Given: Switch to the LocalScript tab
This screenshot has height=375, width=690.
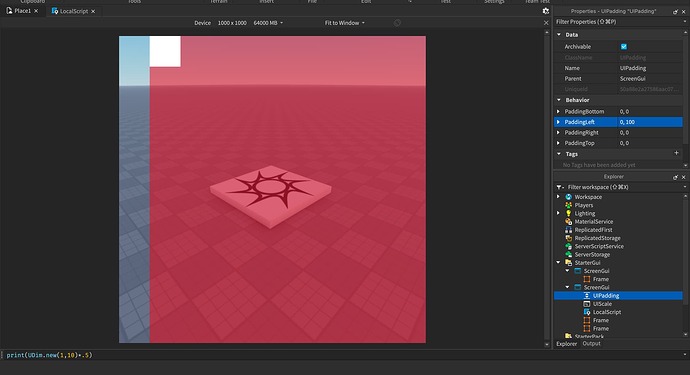Looking at the screenshot, I should tap(73, 11).
